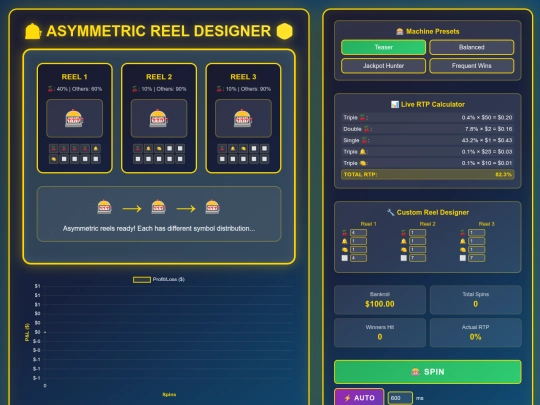The width and height of the screenshot is (540, 405).
Task: Click the wrench icon beside Custom Reel Designer
Action: coord(391,212)
